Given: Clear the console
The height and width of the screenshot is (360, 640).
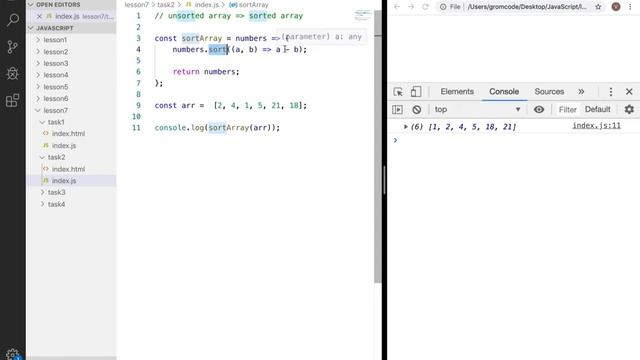Looking at the screenshot, I should (416, 109).
